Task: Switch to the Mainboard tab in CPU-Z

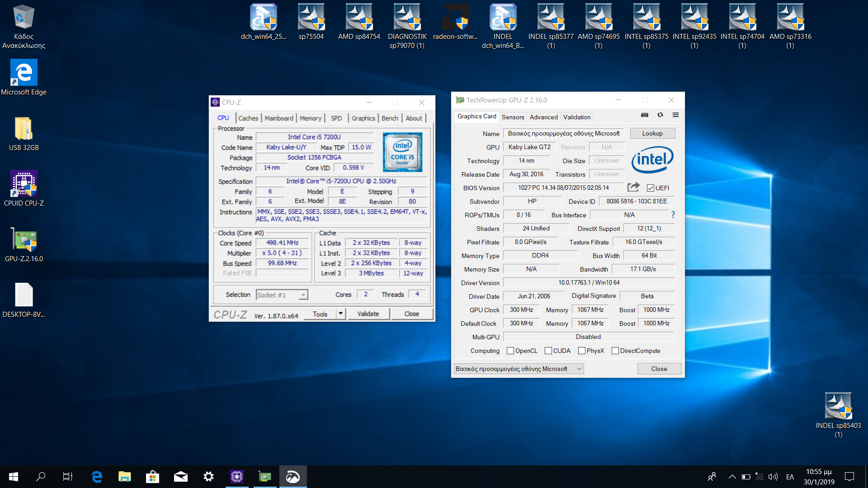Action: pyautogui.click(x=279, y=118)
